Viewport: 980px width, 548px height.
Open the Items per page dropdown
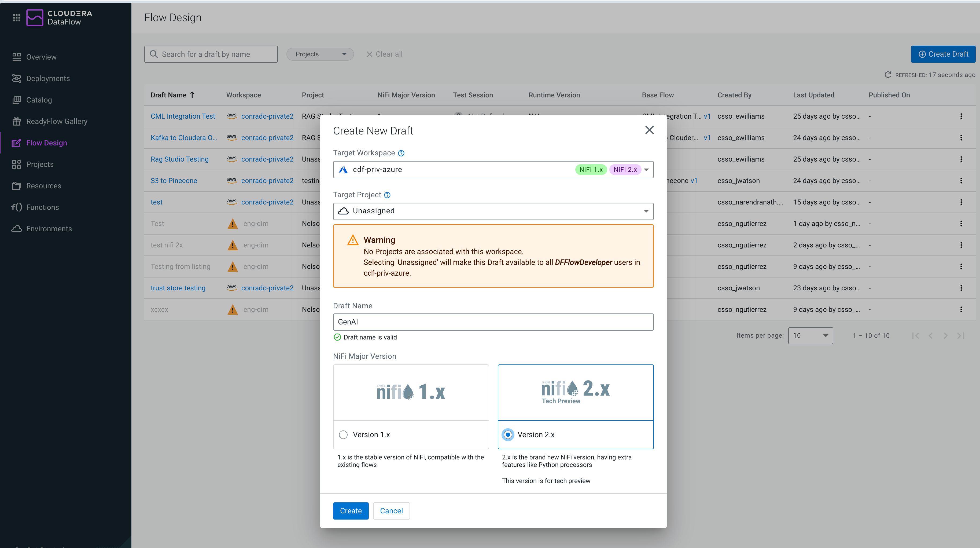pos(810,335)
